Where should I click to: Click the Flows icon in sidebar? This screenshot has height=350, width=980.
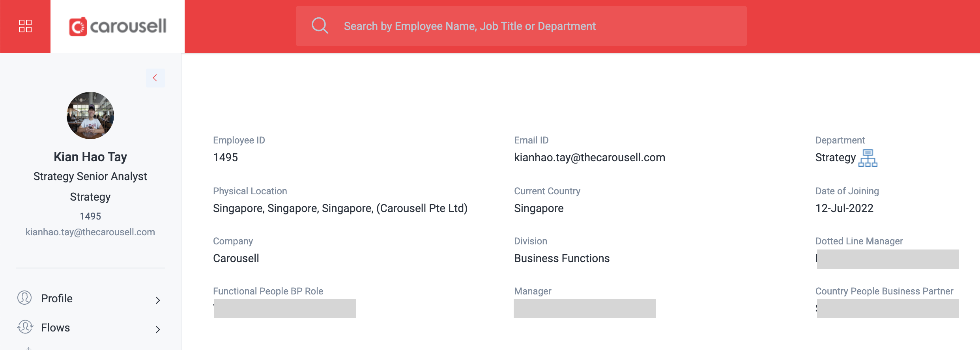point(25,327)
